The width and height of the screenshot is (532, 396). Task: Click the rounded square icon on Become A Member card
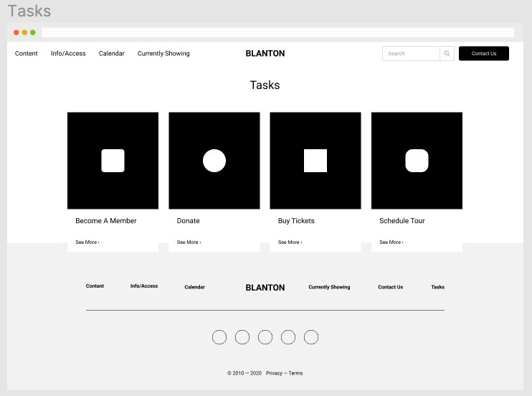coord(113,161)
